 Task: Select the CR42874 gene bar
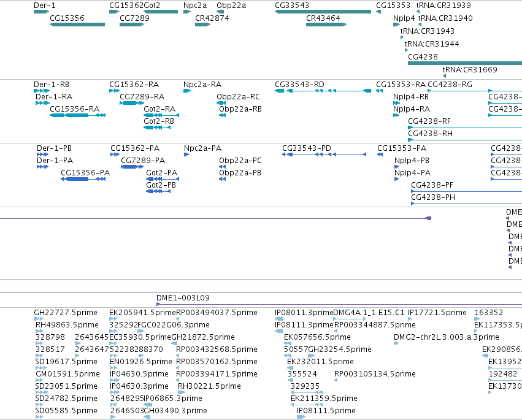click(x=203, y=25)
